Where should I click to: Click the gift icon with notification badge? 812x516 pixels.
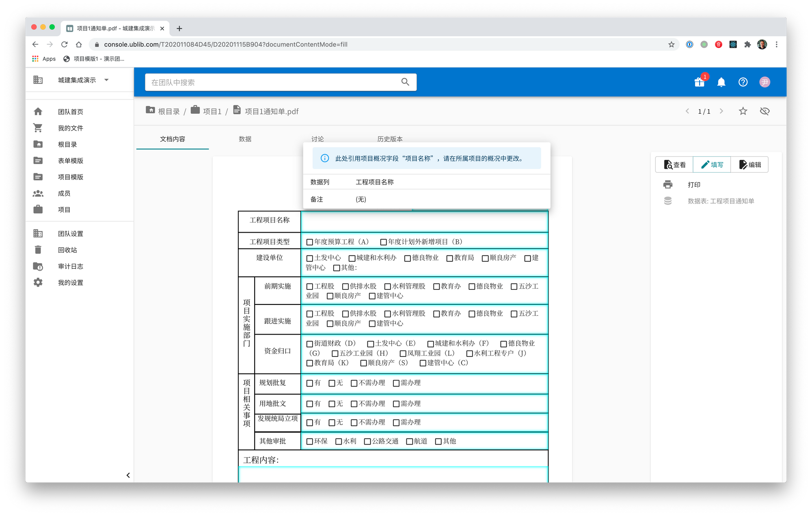click(699, 82)
